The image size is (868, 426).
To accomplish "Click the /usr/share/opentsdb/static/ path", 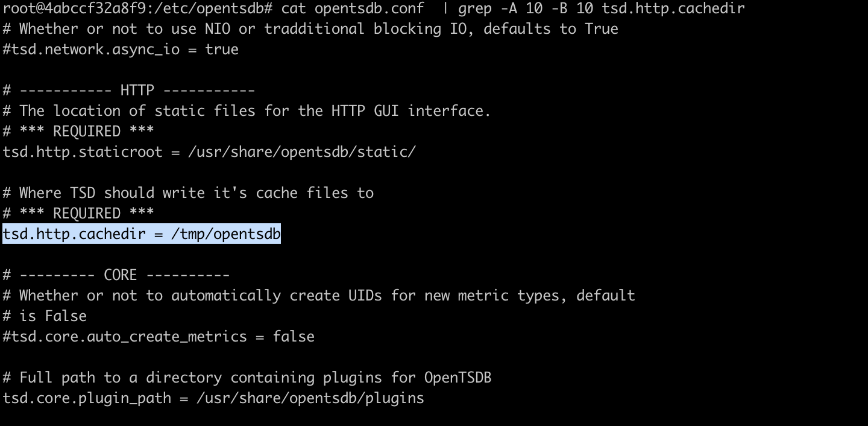I will click(x=302, y=151).
